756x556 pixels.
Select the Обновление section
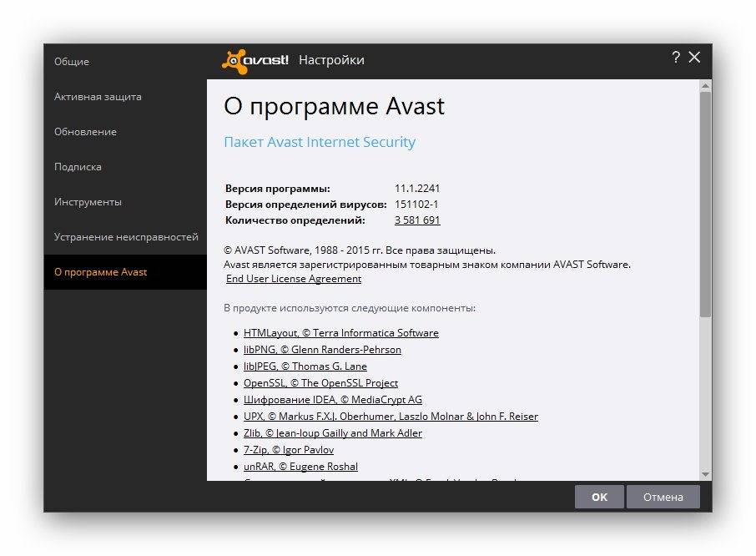[x=125, y=132]
